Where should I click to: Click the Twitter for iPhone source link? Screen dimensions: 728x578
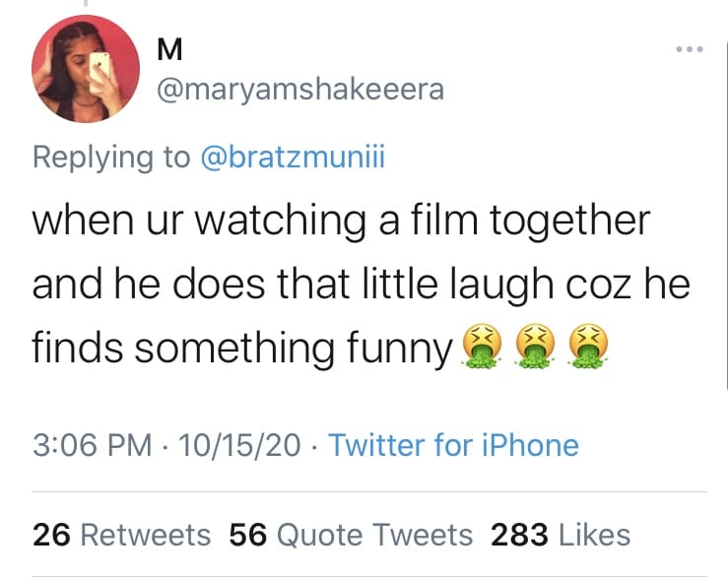[x=453, y=445]
